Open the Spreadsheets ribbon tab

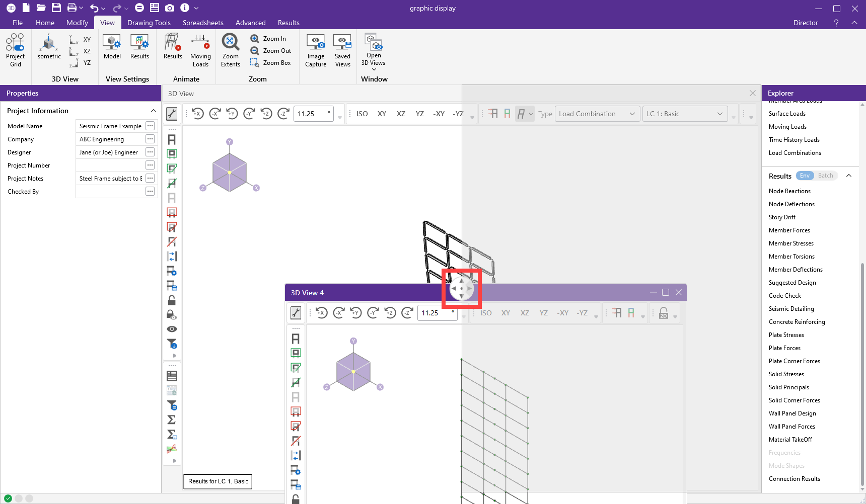(203, 23)
